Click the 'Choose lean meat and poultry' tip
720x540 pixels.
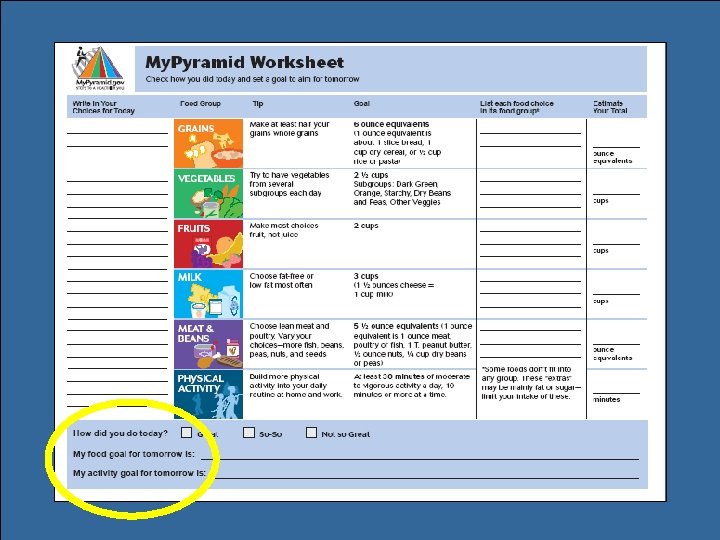click(297, 340)
